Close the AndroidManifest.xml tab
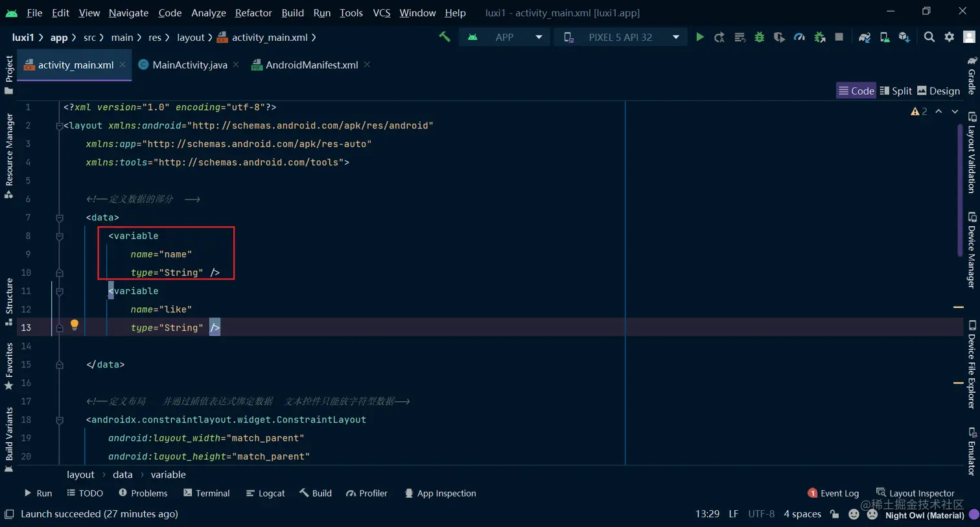The image size is (980, 527). (367, 65)
